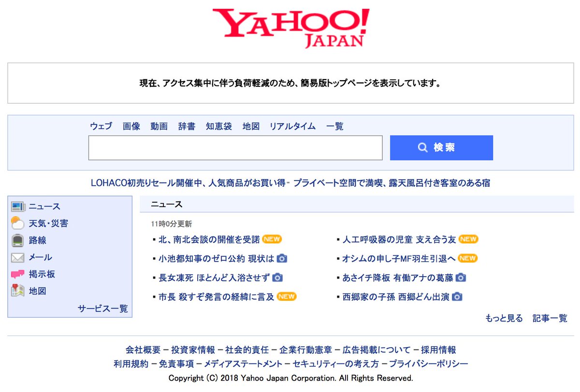The image size is (580, 392).
Task: Click camera icon beside あさイチ降板 headline
Action: (461, 278)
